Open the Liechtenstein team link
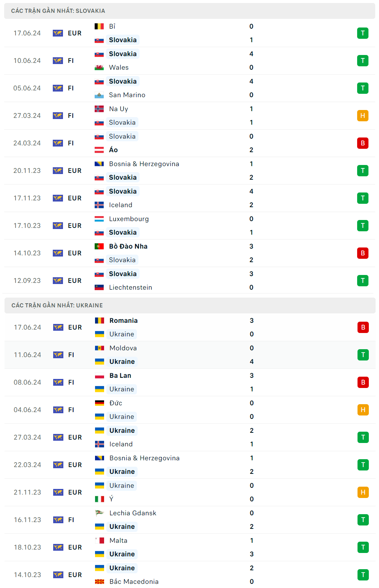This screenshot has width=379, height=588. [130, 287]
